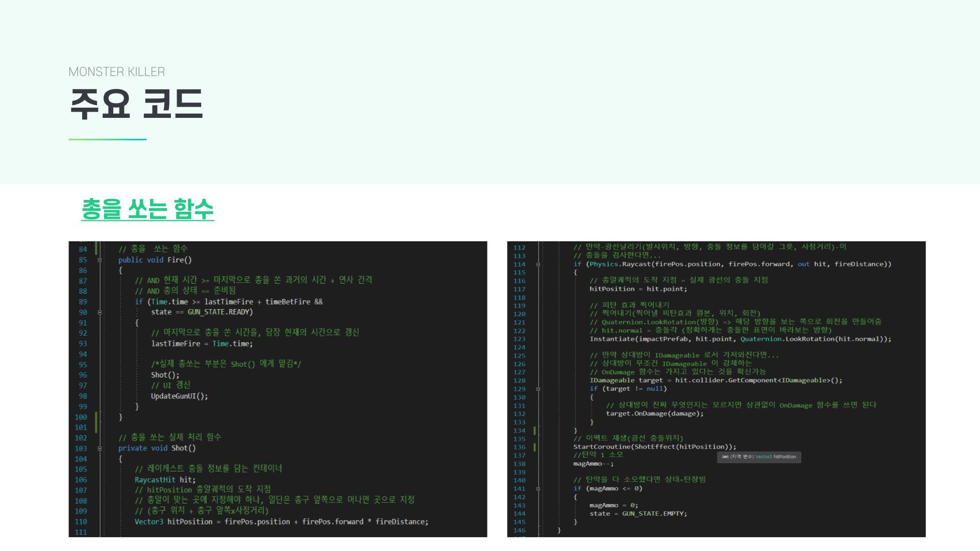Image resolution: width=980 pixels, height=551 pixels.
Task: Click the variable icon in hitPosition tooltip
Action: coord(725,457)
